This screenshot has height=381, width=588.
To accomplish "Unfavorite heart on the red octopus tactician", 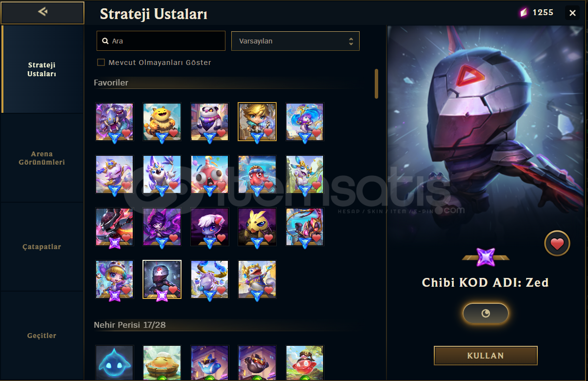I will [269, 186].
